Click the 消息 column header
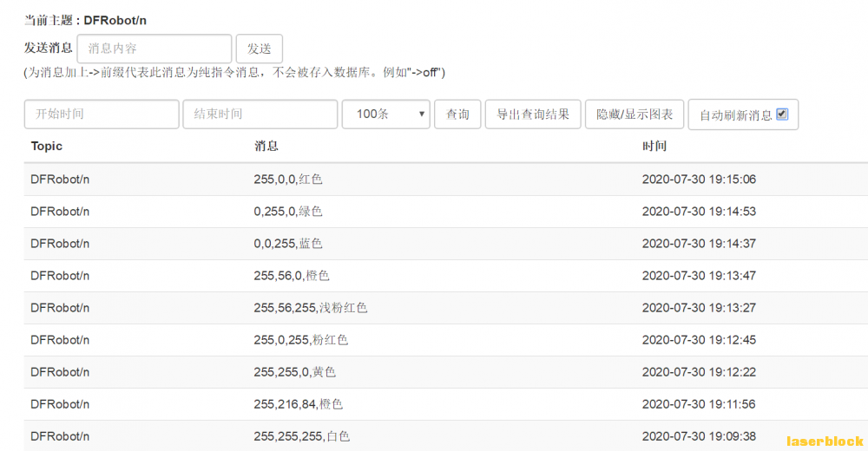Image resolution: width=868 pixels, height=451 pixels. pyautogui.click(x=266, y=146)
